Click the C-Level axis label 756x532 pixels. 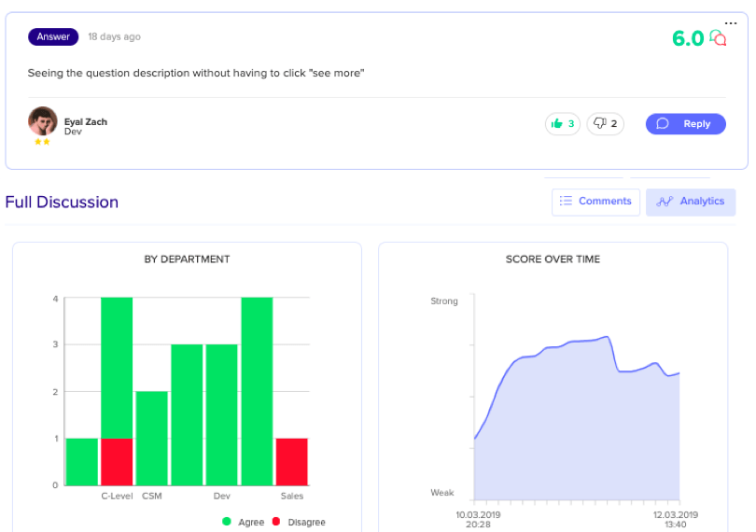117,496
